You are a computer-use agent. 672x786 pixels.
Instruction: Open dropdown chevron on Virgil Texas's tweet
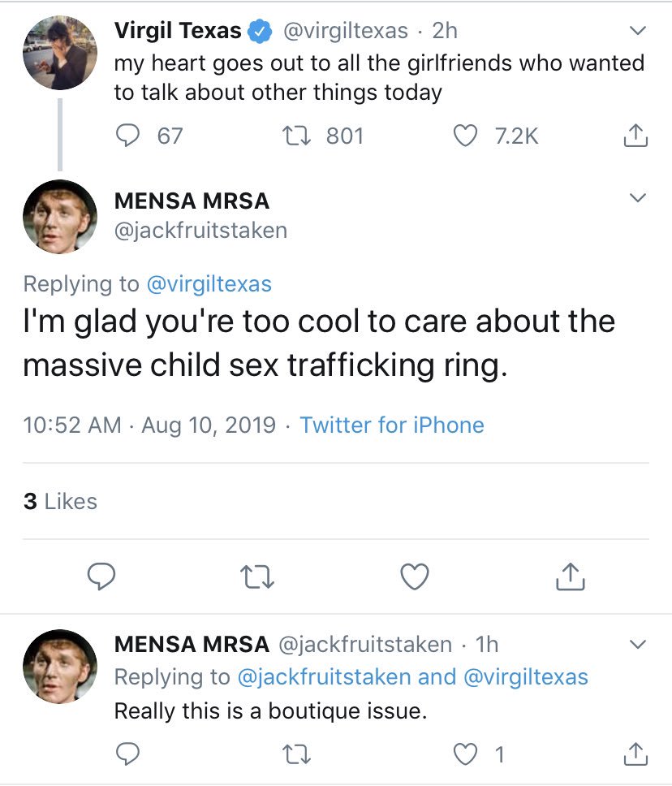coord(638,32)
